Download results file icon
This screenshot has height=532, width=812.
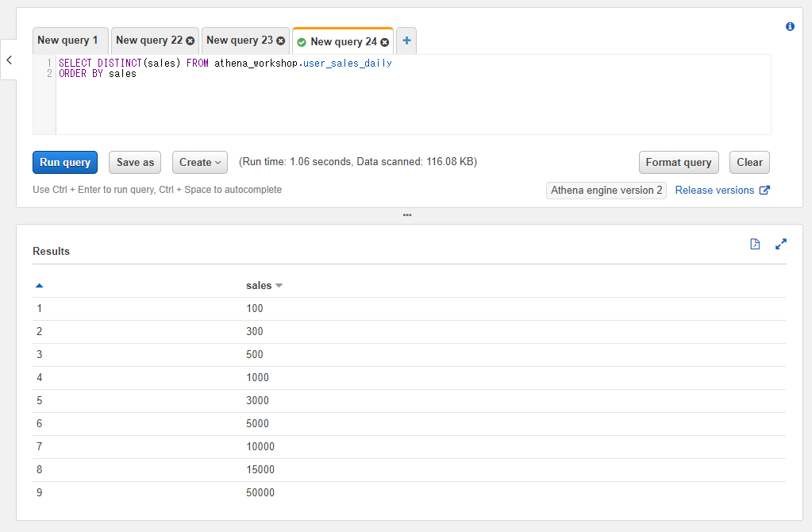(755, 244)
